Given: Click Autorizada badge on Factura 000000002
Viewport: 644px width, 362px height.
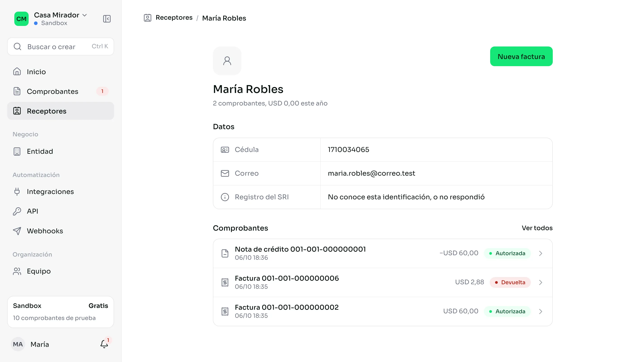Looking at the screenshot, I should click(507, 311).
